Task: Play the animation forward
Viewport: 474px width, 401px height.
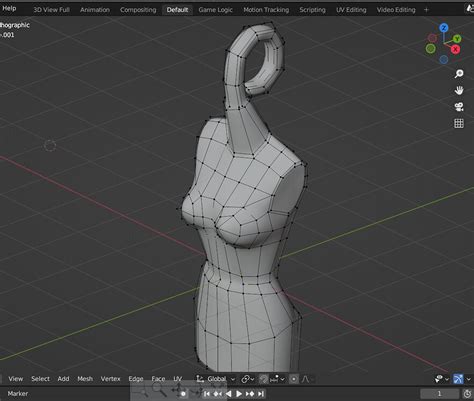Action: click(239, 394)
